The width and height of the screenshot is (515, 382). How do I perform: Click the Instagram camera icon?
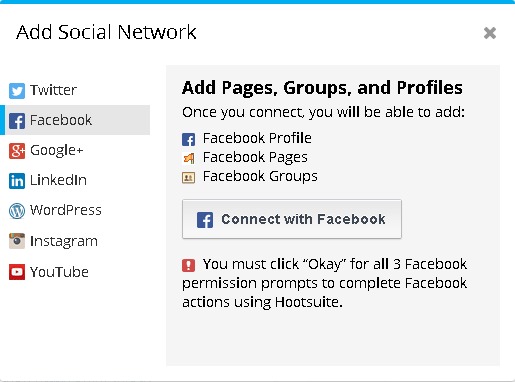pyautogui.click(x=17, y=241)
